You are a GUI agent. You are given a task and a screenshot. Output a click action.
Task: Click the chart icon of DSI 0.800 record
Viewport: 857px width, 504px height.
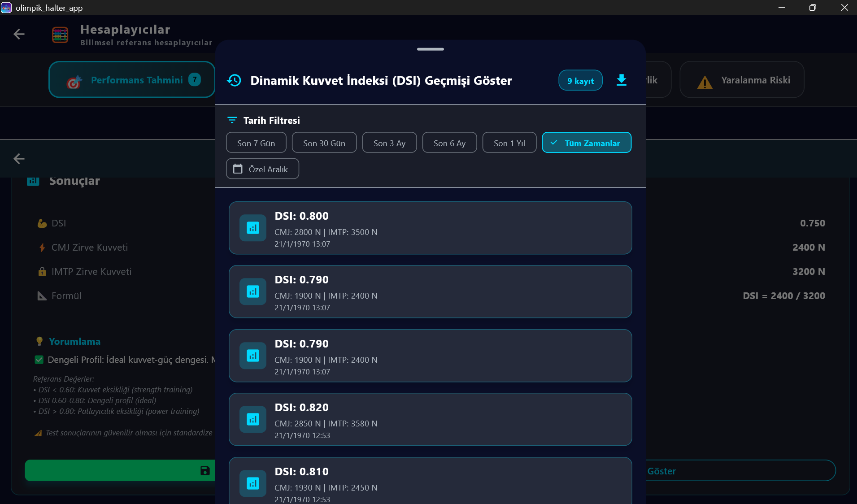(253, 228)
